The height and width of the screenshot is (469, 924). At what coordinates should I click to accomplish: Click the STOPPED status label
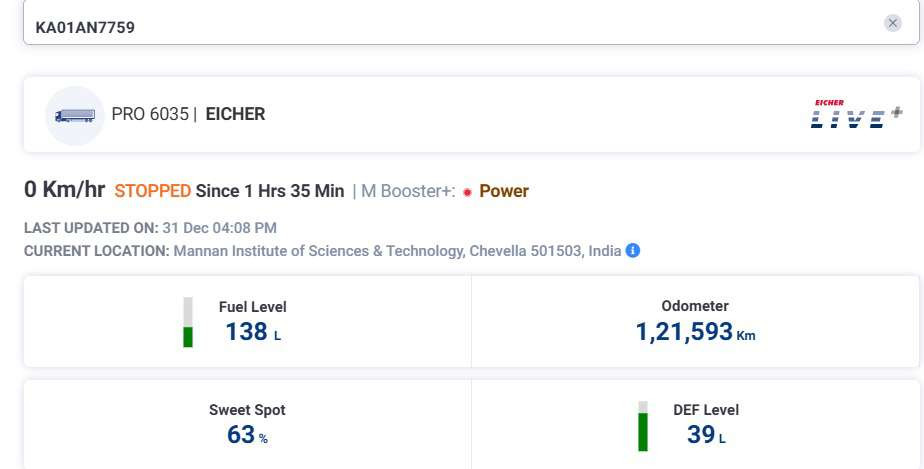point(153,191)
